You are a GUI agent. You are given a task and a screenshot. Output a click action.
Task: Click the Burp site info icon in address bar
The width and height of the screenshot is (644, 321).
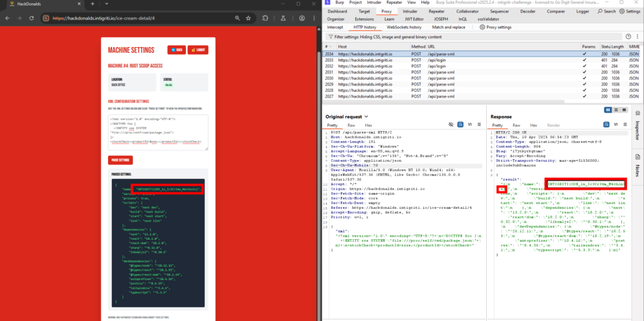point(46,18)
